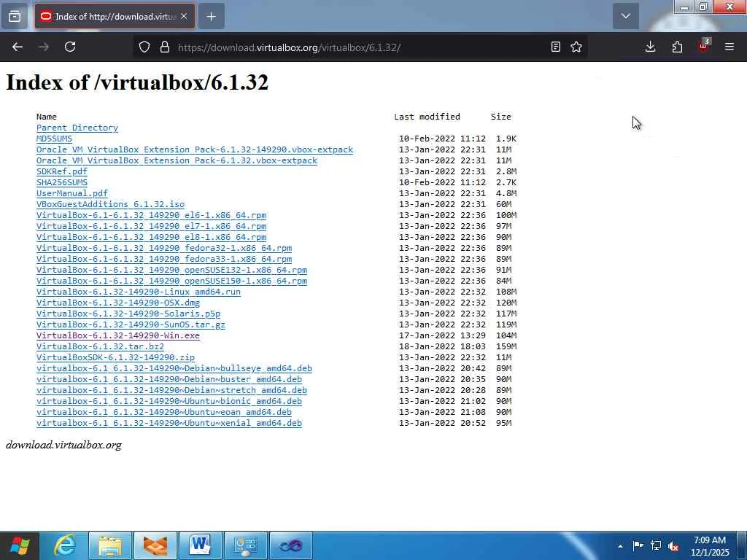Download VirtualBox-6.1.32.tar.bz2 source
This screenshot has height=560, width=747.
point(100,346)
